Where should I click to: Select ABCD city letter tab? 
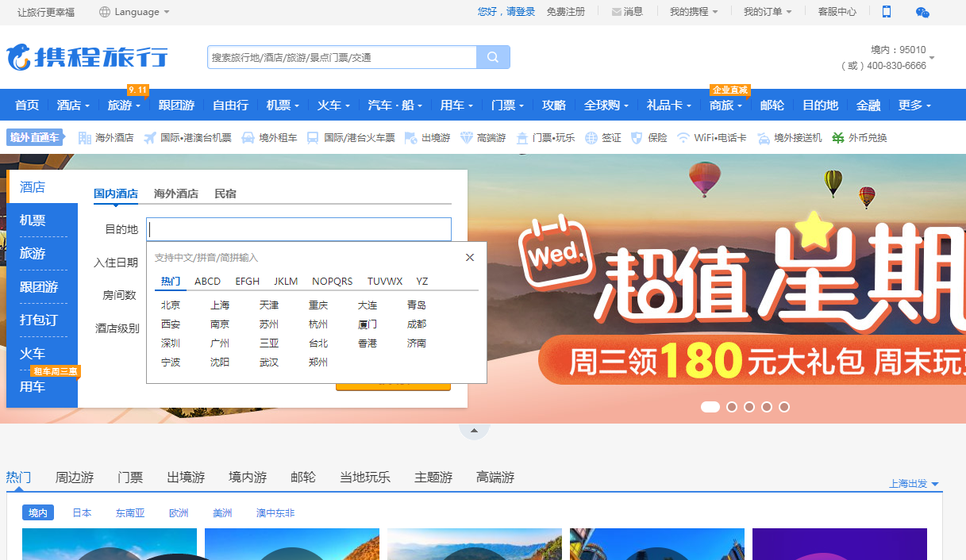click(x=208, y=282)
